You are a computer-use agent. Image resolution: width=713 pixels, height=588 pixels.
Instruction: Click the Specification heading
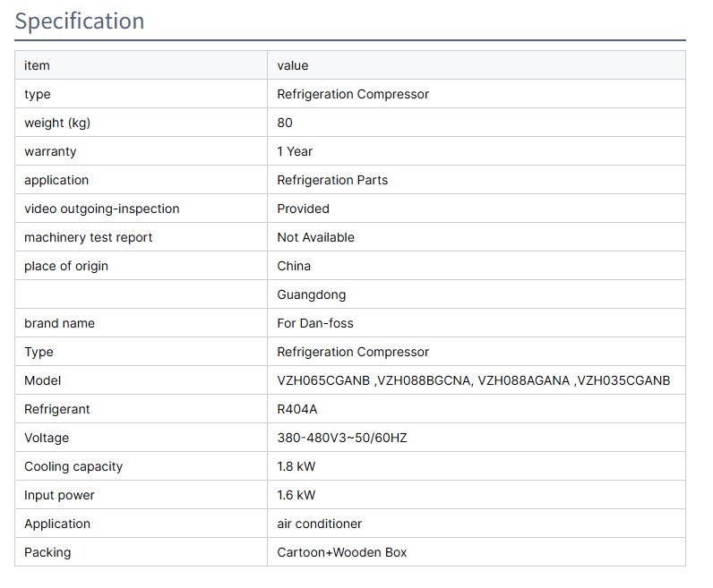80,21
